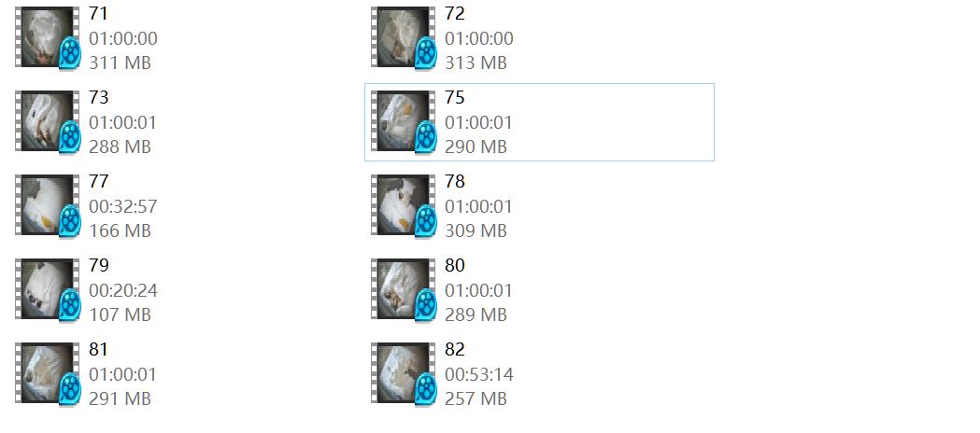Click duration 00:32:57 of video 77
The height and width of the screenshot is (433, 980).
[x=123, y=206]
